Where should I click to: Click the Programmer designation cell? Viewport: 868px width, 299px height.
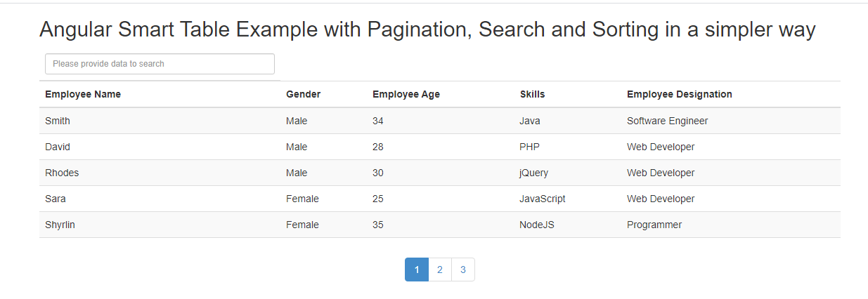[x=654, y=225]
